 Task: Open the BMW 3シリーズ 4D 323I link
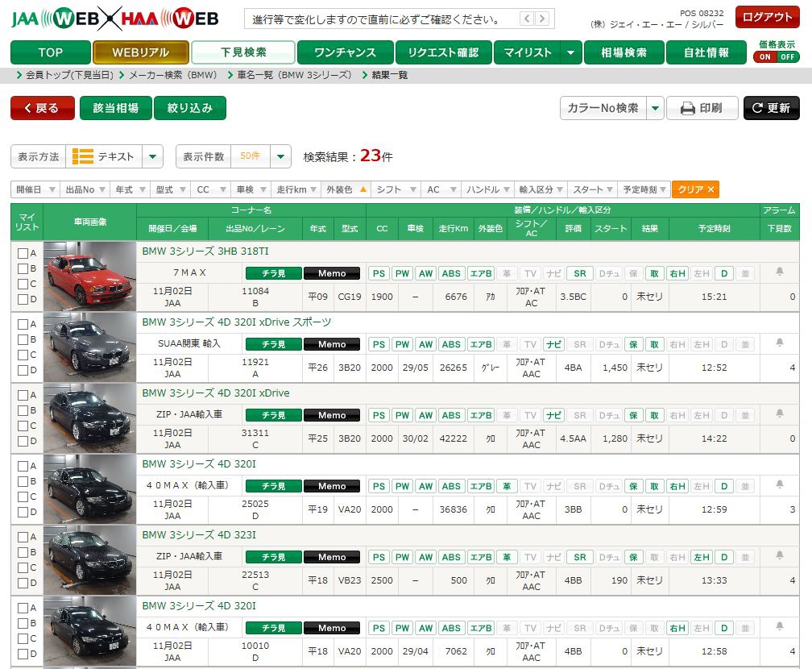pyautogui.click(x=199, y=534)
